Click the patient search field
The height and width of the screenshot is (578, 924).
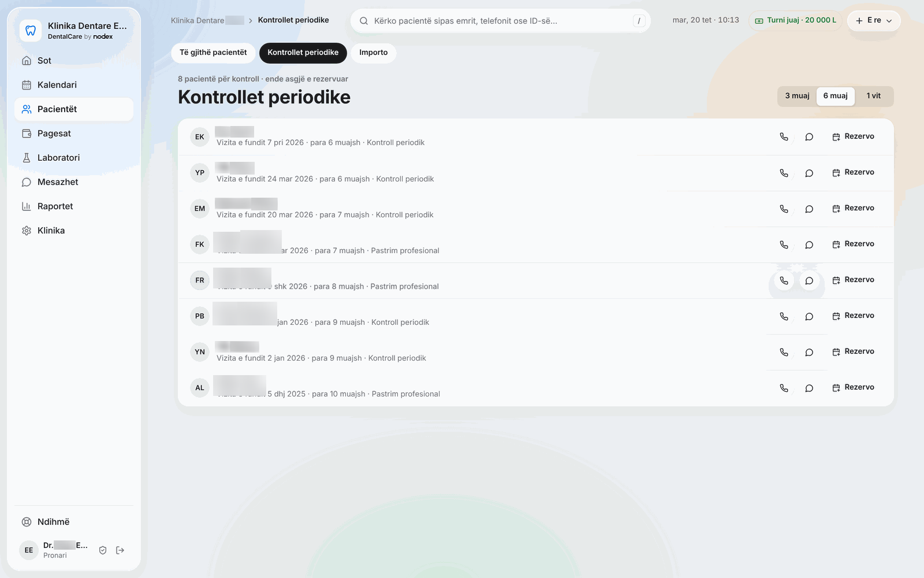[x=501, y=21]
